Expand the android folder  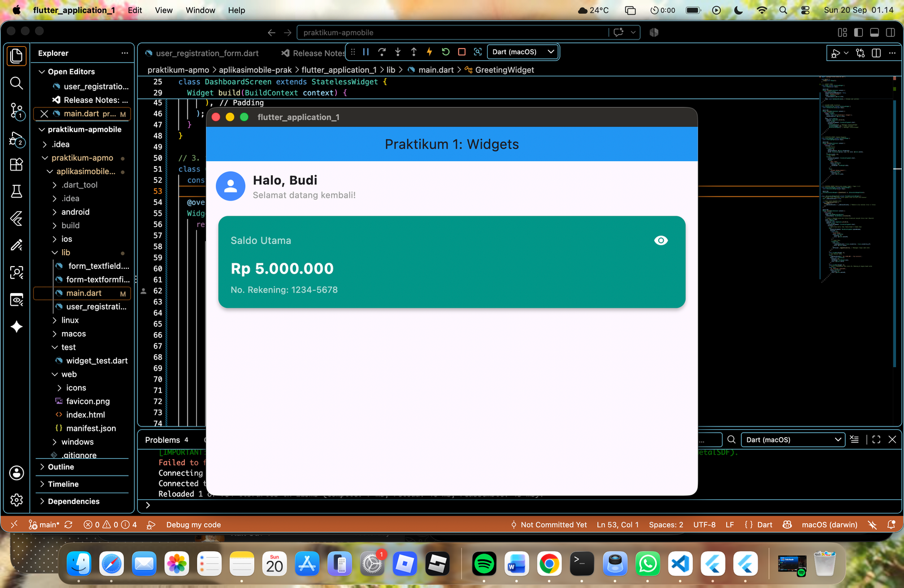click(75, 212)
